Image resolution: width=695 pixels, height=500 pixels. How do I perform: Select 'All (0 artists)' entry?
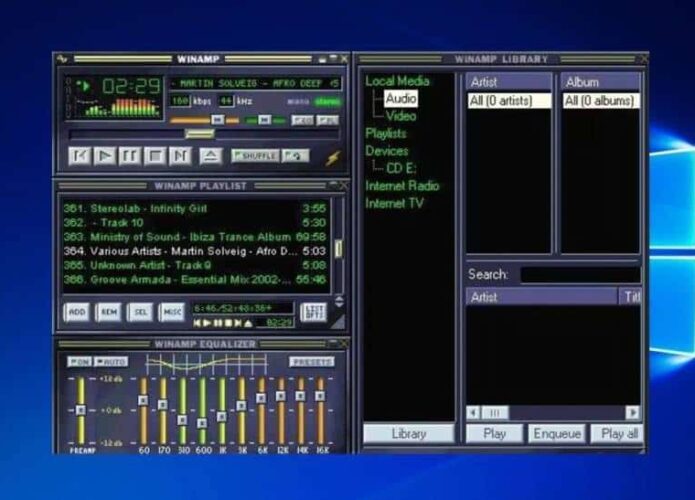pos(509,101)
